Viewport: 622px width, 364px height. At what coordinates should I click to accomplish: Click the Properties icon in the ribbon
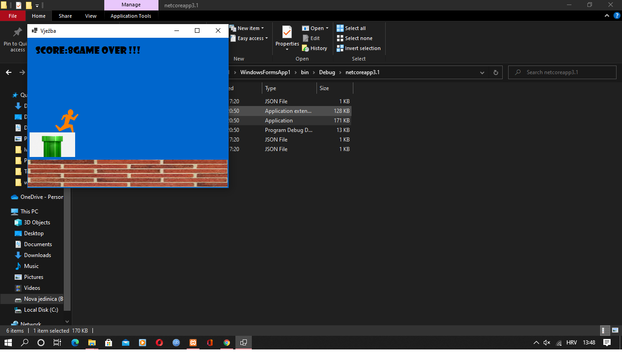[x=287, y=33]
